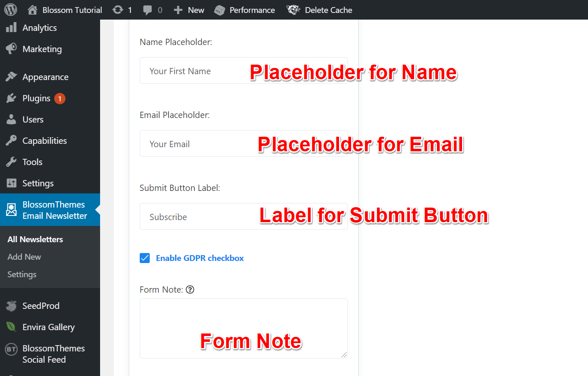
Task: Visit the Blossom Tutorial site link
Action: pos(64,10)
